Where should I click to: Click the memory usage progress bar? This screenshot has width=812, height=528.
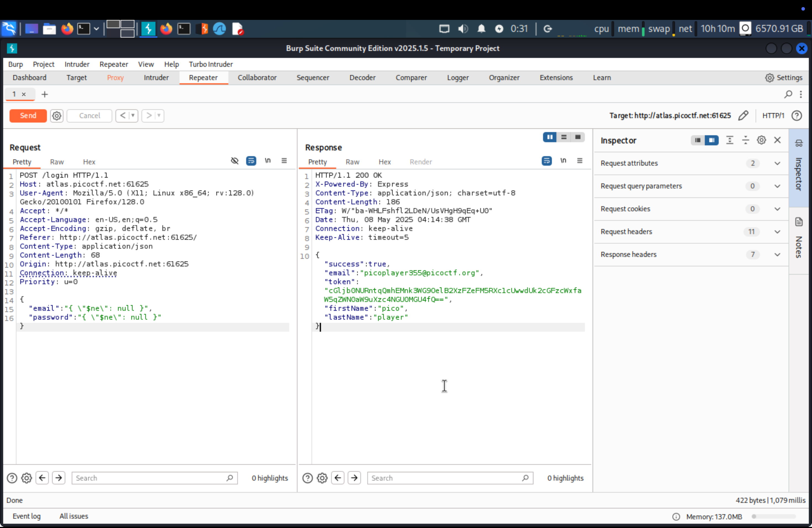[774, 517]
